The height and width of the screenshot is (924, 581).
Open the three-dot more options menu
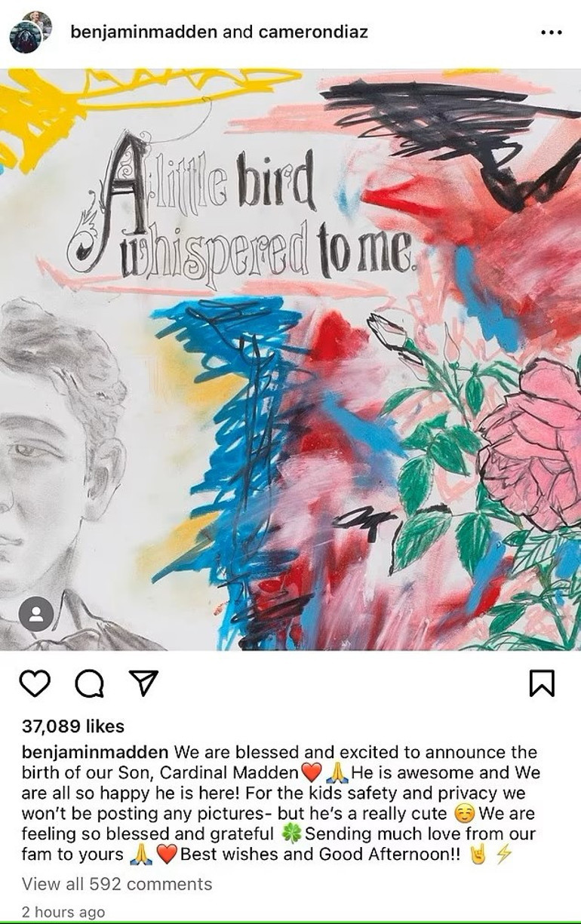point(552,32)
